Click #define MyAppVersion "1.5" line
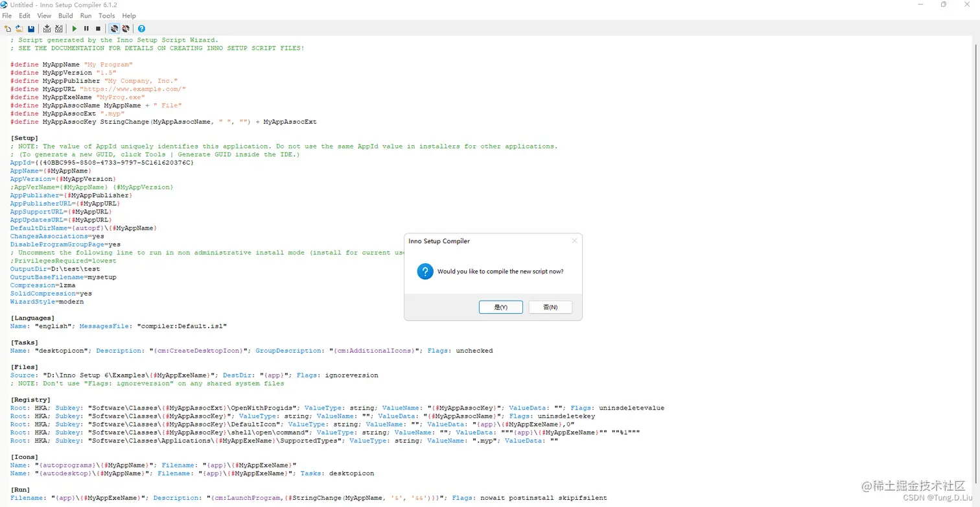The image size is (980, 507). click(64, 73)
